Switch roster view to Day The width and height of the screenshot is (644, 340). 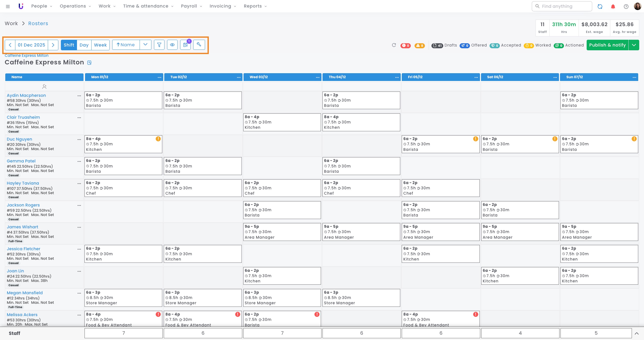tap(84, 45)
